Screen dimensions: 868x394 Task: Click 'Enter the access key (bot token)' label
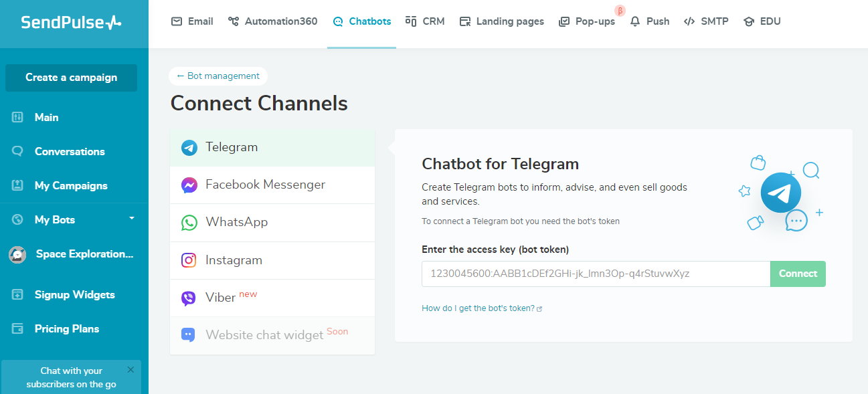pos(495,250)
